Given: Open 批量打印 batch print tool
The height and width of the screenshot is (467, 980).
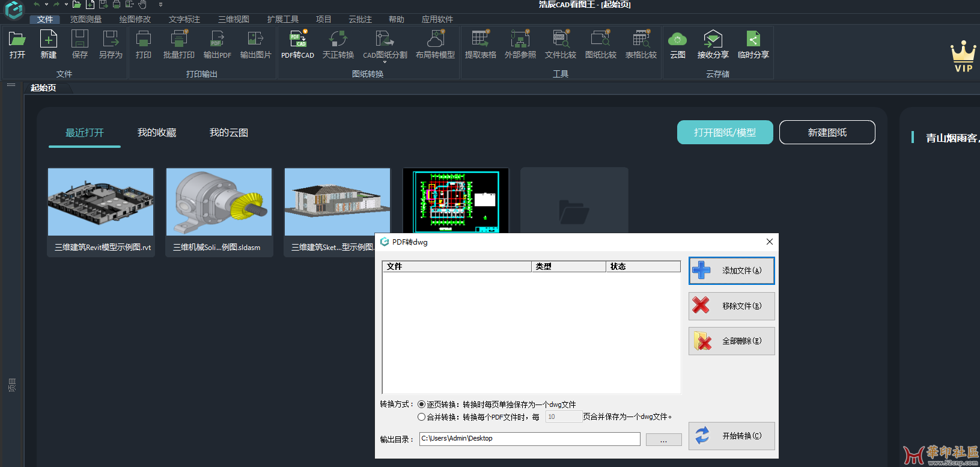Looking at the screenshot, I should pyautogui.click(x=179, y=45).
